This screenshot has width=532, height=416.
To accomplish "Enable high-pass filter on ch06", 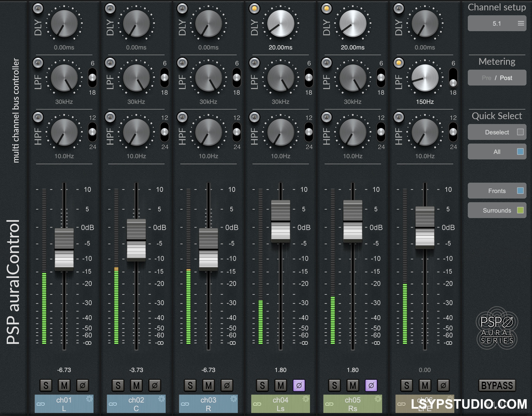I will coord(399,117).
